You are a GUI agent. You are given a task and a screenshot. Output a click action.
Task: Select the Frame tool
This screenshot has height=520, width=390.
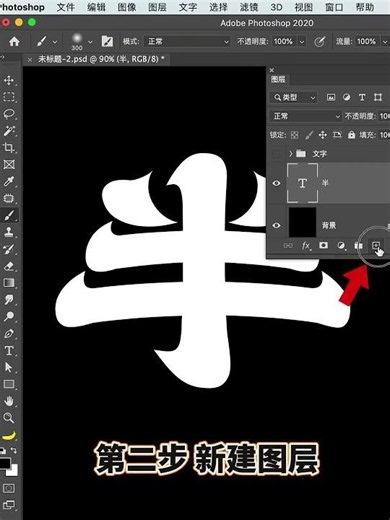click(x=9, y=165)
